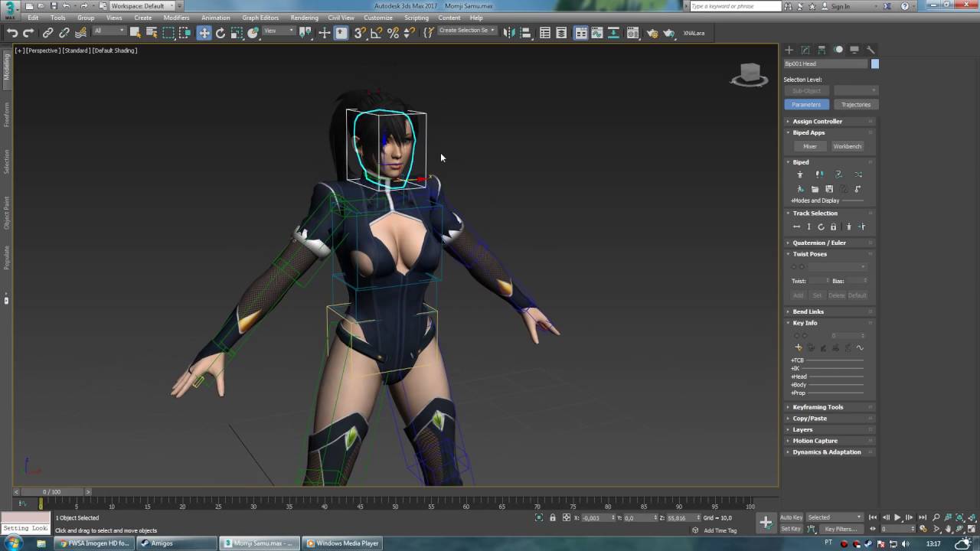This screenshot has width=980, height=551.
Task: Switch to the Display command panel tab
Action: 854,50
